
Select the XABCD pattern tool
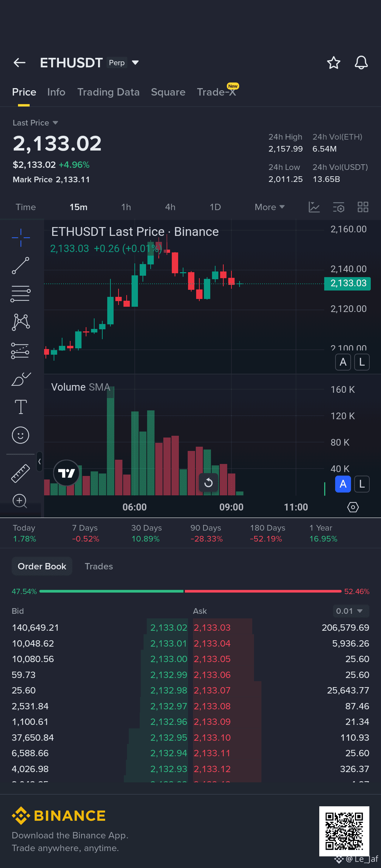tap(21, 322)
